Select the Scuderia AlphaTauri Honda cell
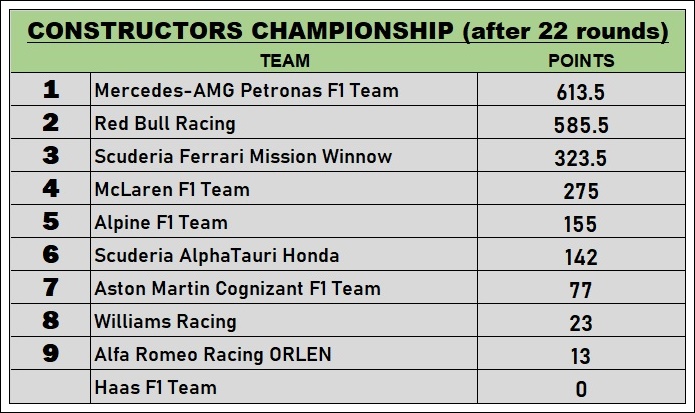This screenshot has width=695, height=413. pos(217,256)
